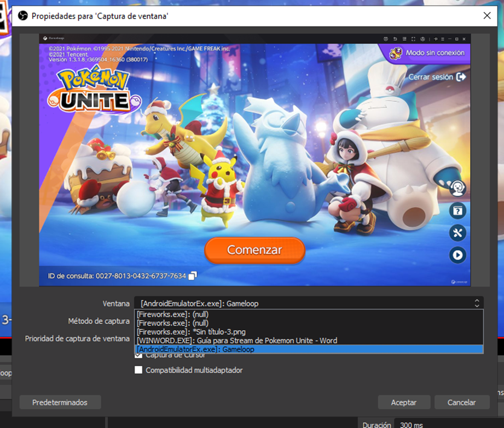
Task: Click the help question mark icon in game
Action: [457, 210]
